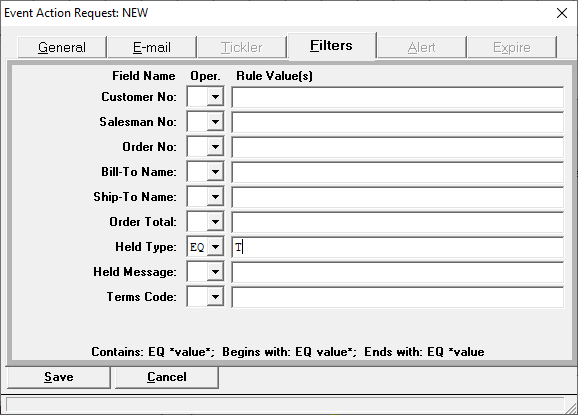The width and height of the screenshot is (578, 415).
Task: Close the Event Action Request window
Action: (x=562, y=13)
